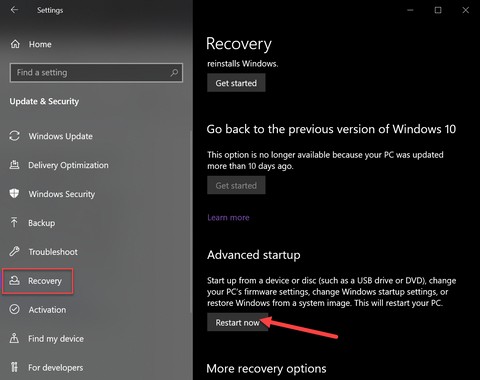The image size is (480, 380).
Task: Click the For developers icon
Action: (14, 367)
